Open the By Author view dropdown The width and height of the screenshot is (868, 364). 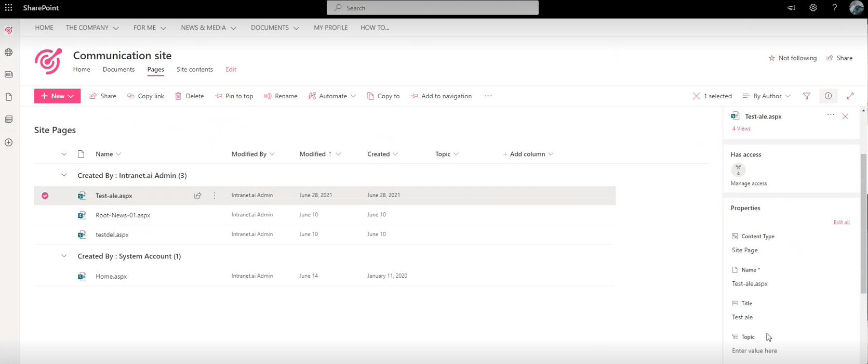[x=767, y=96]
